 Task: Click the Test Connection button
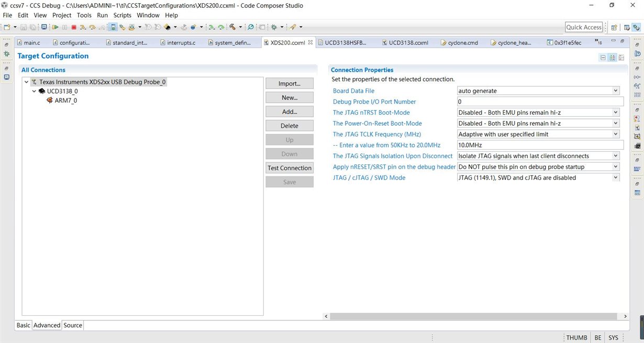(290, 168)
